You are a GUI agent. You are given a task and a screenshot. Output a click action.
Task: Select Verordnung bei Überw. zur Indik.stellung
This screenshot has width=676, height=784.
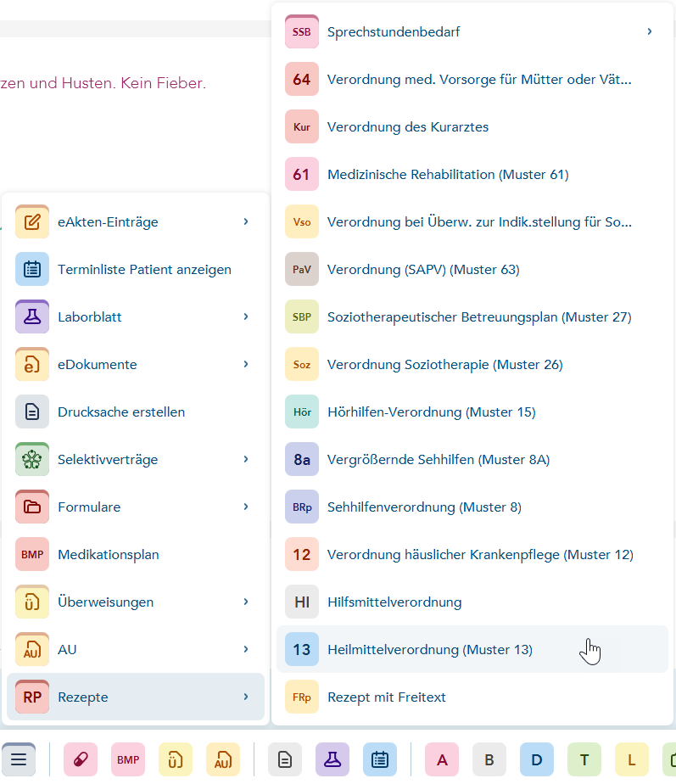[472, 221]
